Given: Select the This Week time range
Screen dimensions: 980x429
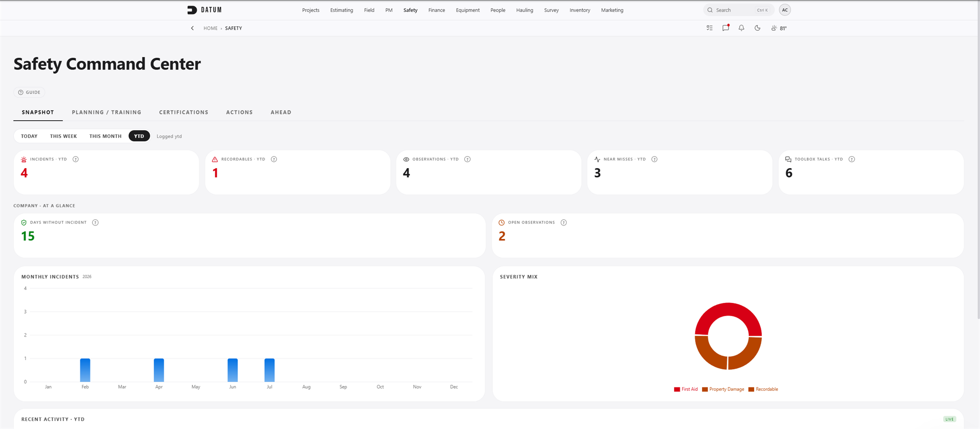Looking at the screenshot, I should (x=64, y=136).
